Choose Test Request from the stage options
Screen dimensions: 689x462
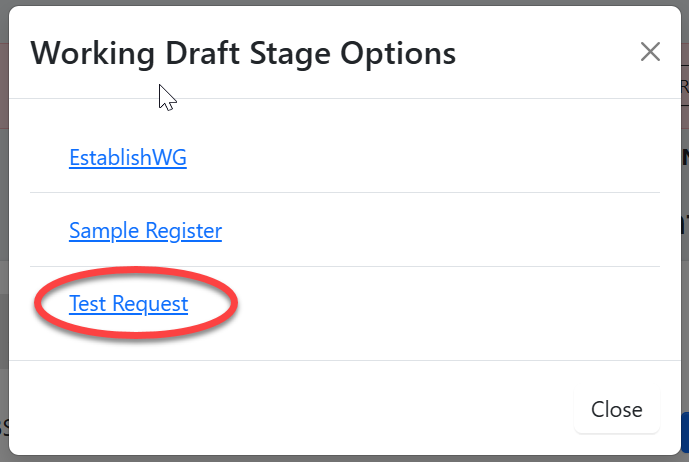click(x=128, y=303)
